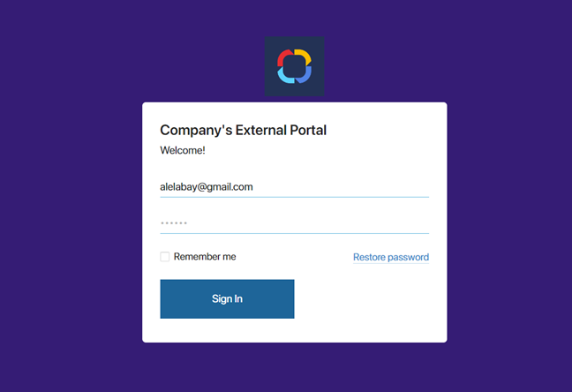
Task: Focus the masked password field
Action: [295, 222]
